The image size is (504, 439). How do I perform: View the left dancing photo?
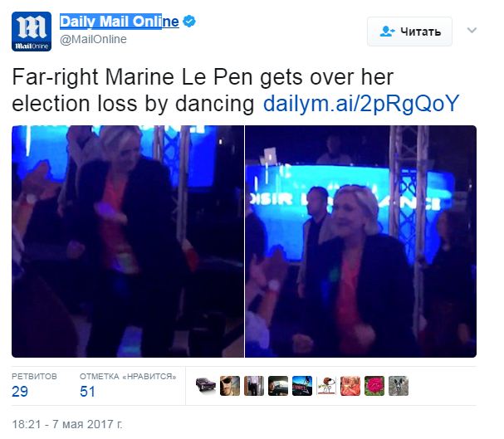128,241
